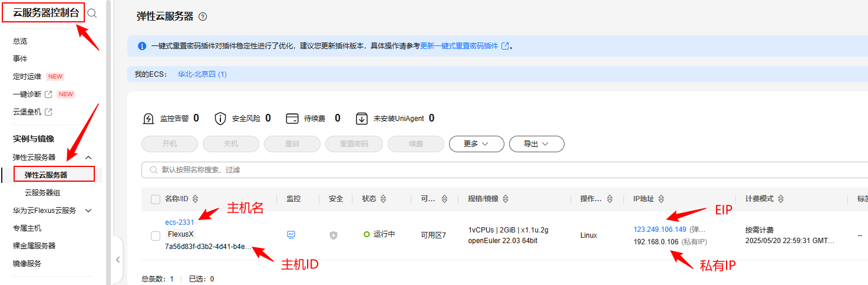Open 事件 in the sidebar

[20, 59]
